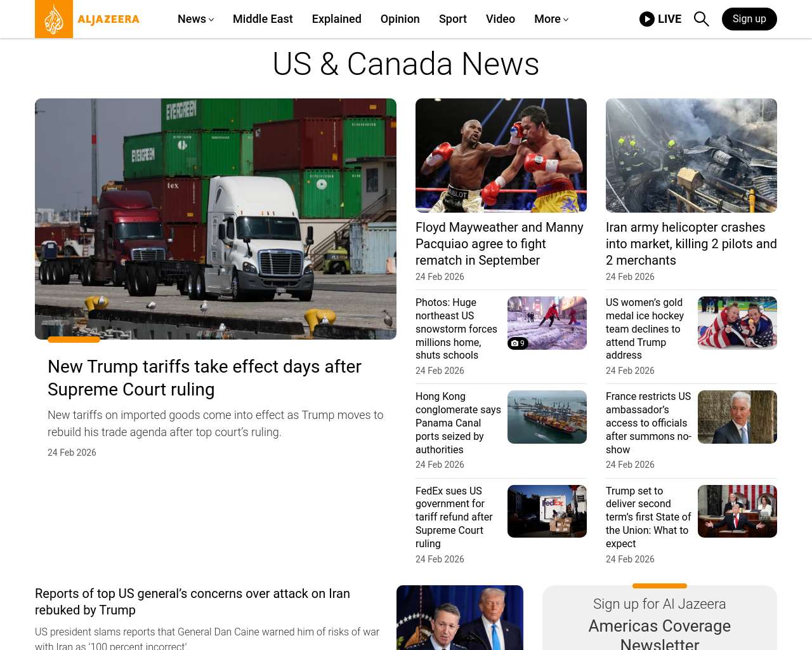The height and width of the screenshot is (650, 812).
Task: Open the Panama Canal ports seized story
Action: coord(458,423)
